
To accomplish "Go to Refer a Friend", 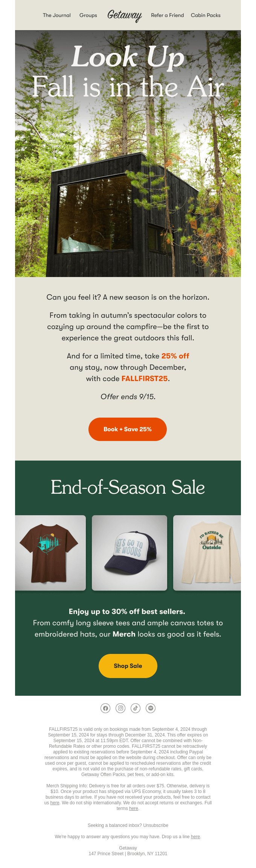I will click(168, 15).
